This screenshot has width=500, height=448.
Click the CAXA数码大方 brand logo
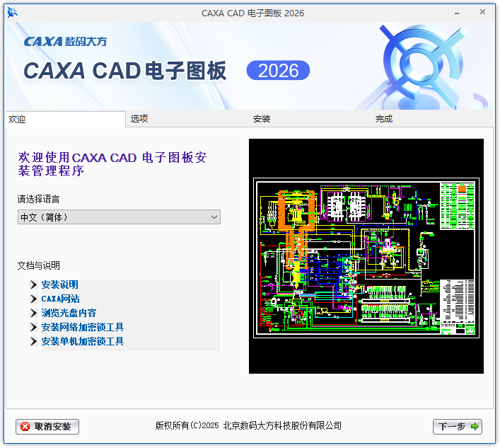pyautogui.click(x=65, y=41)
